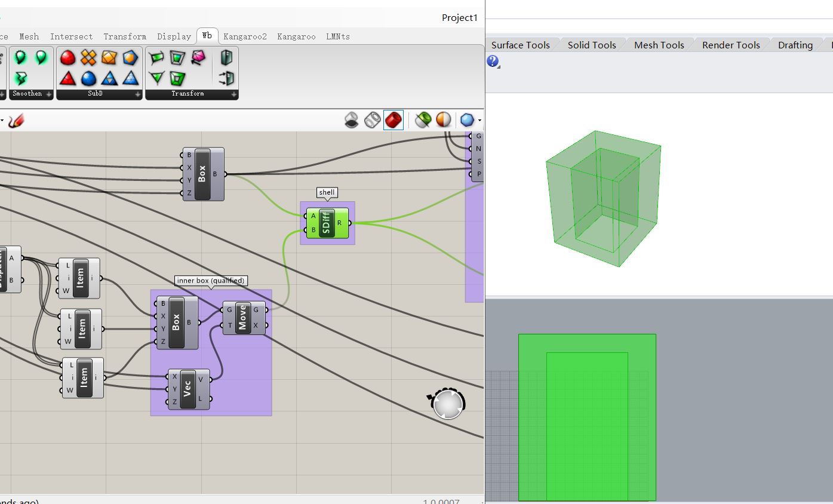
Task: Click the 'inner box (qualified)' group label
Action: (x=211, y=281)
